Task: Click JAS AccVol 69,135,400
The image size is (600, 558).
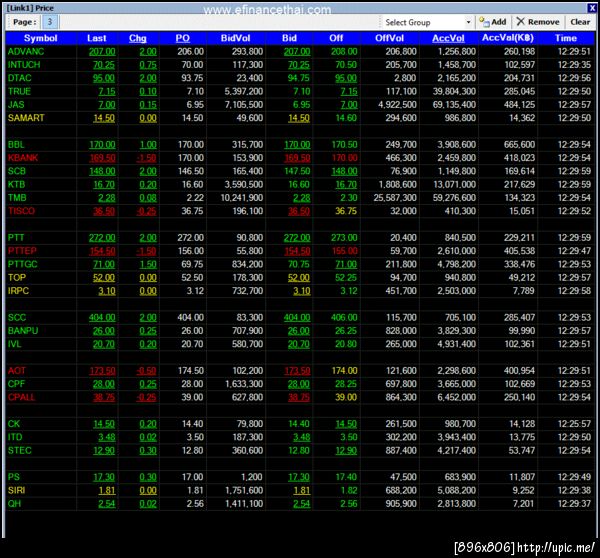Action: click(454, 105)
